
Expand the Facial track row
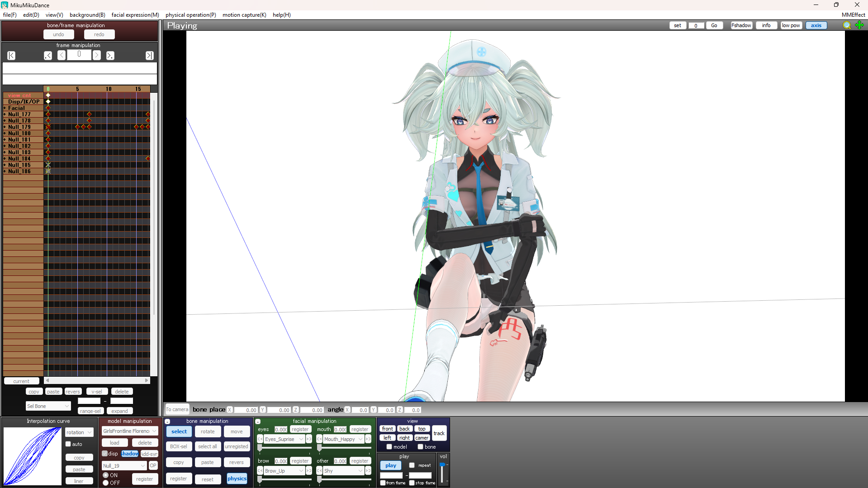[5, 108]
